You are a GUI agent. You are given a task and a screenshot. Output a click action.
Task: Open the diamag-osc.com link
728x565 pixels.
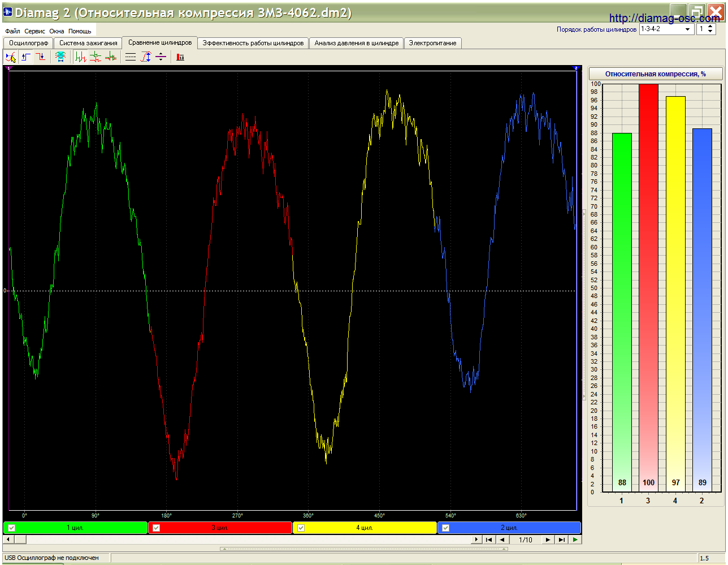coord(664,19)
